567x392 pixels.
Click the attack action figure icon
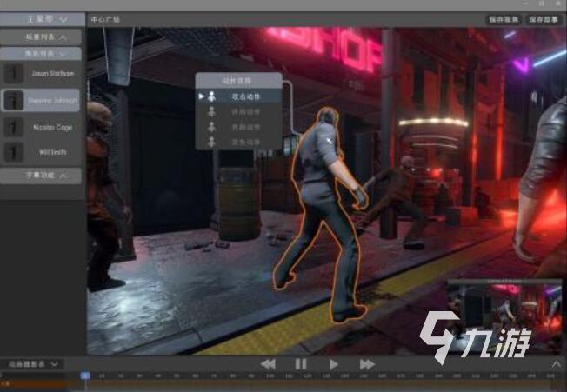(211, 96)
